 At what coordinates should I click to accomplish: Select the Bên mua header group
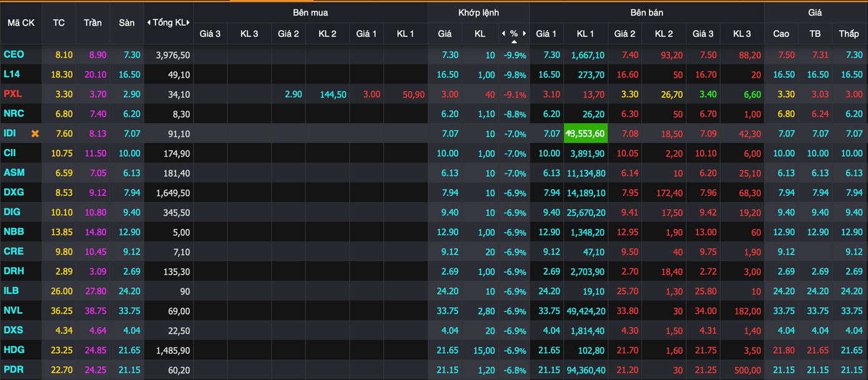pyautogui.click(x=310, y=12)
